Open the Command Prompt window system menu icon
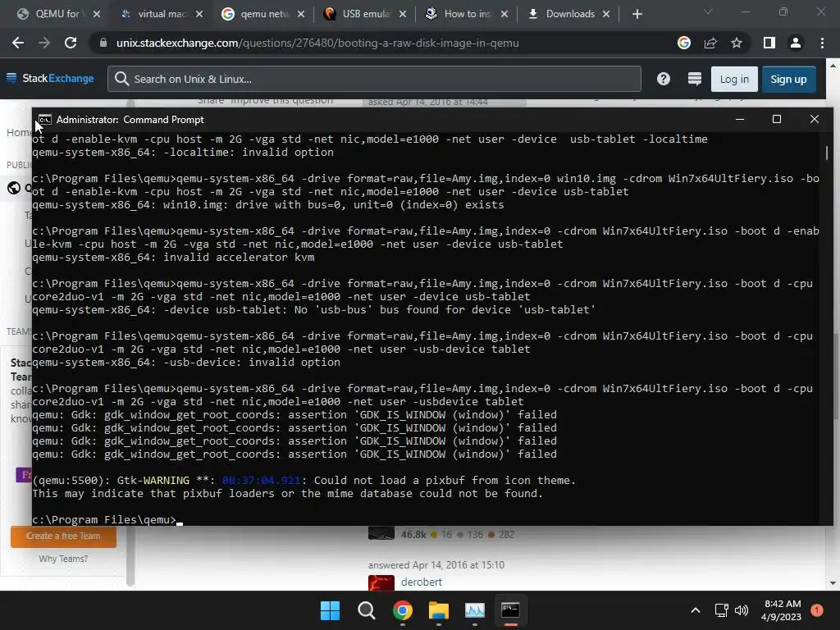Screen dimensions: 840x630 (44, 120)
